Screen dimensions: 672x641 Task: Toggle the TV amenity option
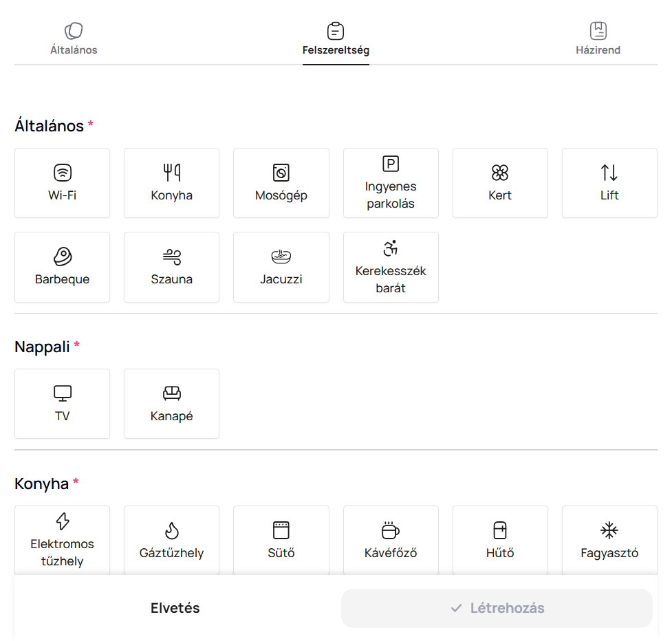(62, 404)
